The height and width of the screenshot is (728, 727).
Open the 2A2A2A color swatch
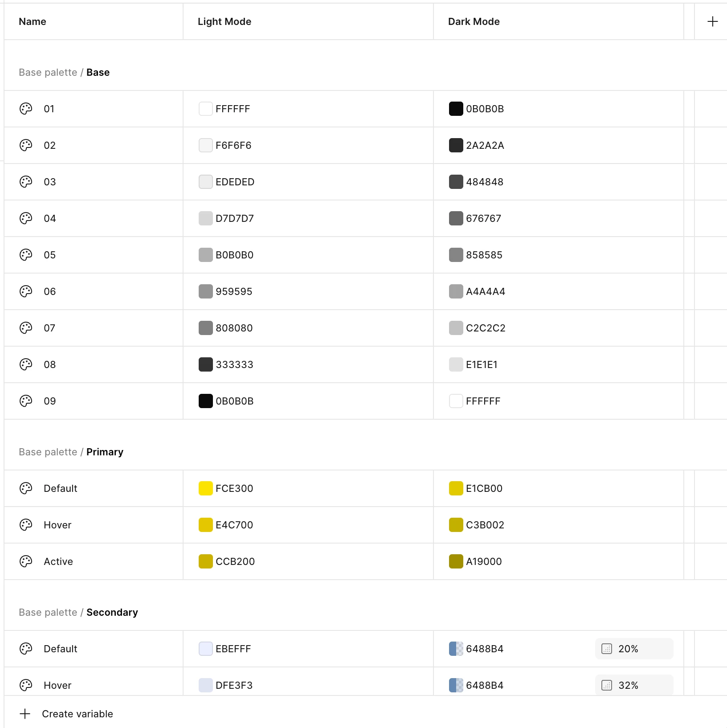pyautogui.click(x=456, y=145)
